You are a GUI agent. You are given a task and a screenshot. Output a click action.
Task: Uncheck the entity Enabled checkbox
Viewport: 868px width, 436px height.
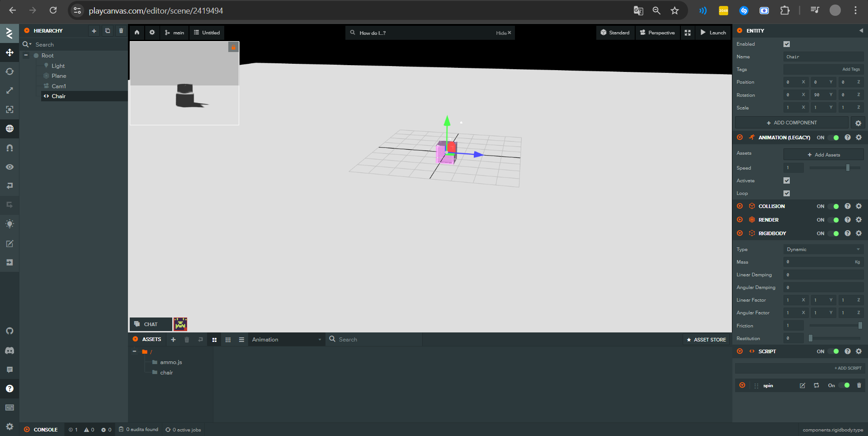coord(787,44)
